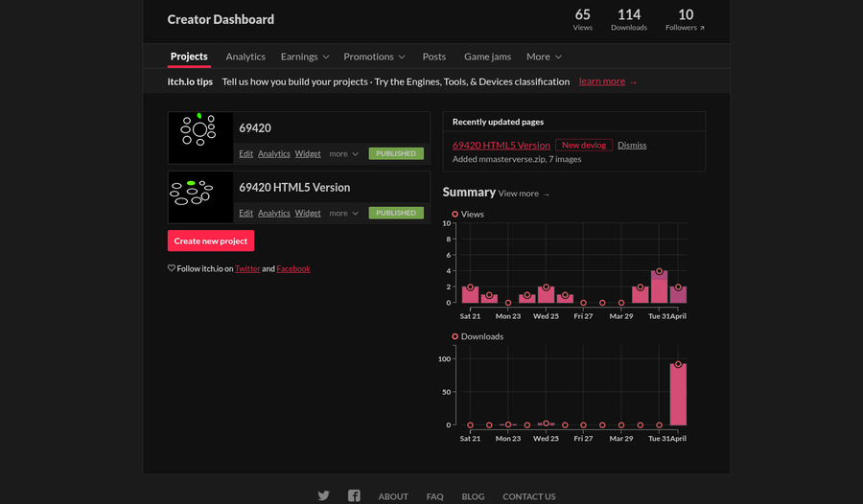This screenshot has height=504, width=863.
Task: Open BLOG in the footer
Action: pyautogui.click(x=473, y=496)
